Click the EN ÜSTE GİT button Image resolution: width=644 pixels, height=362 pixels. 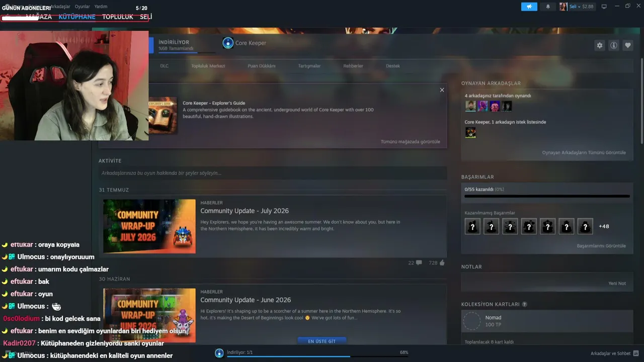(321, 341)
